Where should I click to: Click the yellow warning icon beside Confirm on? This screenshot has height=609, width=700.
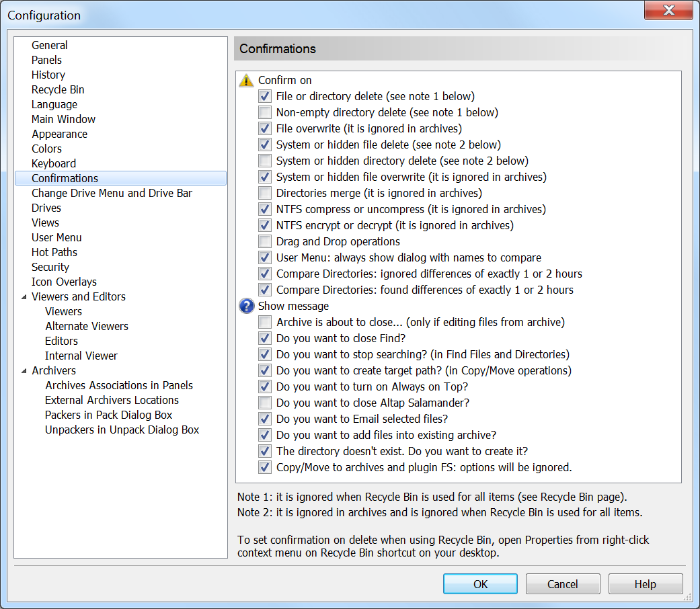(247, 81)
